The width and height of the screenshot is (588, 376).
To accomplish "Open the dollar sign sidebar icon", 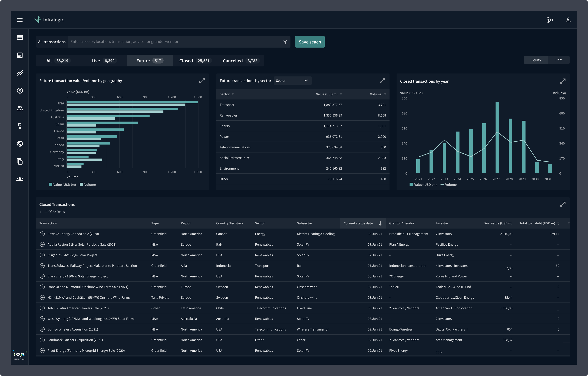I will (x=20, y=91).
